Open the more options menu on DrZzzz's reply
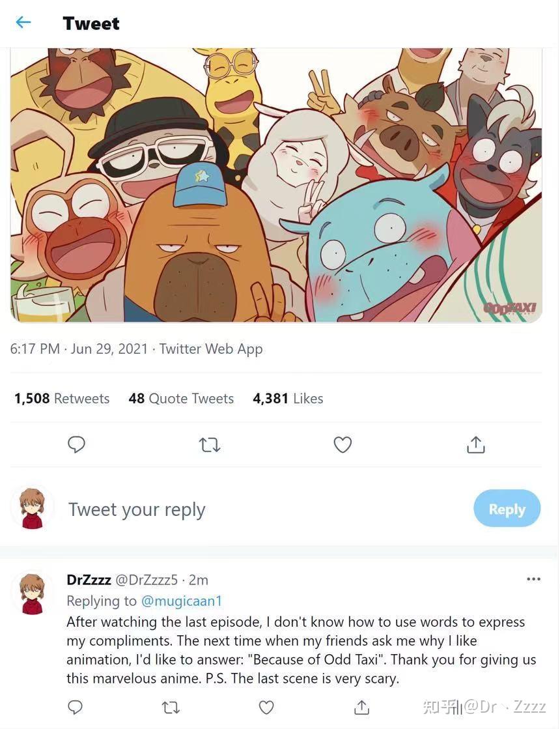Viewport: 560px width, 729px height. [533, 579]
